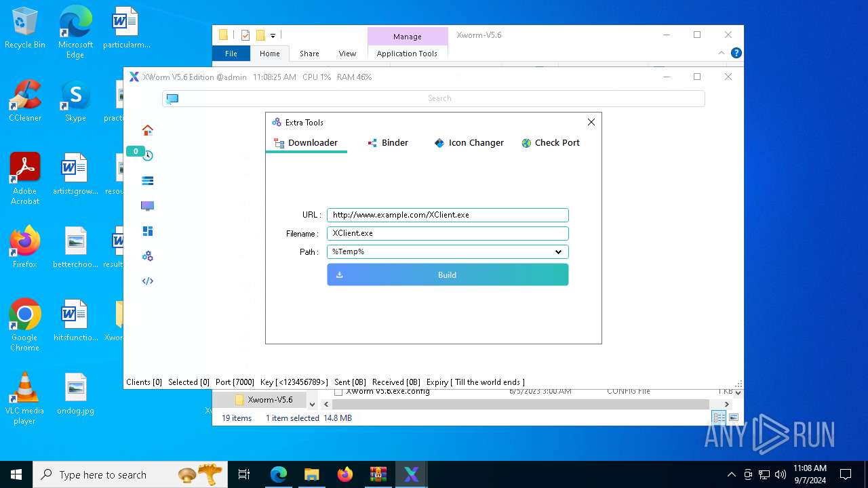
Task: Close the Extra Tools dialog
Action: coord(591,122)
